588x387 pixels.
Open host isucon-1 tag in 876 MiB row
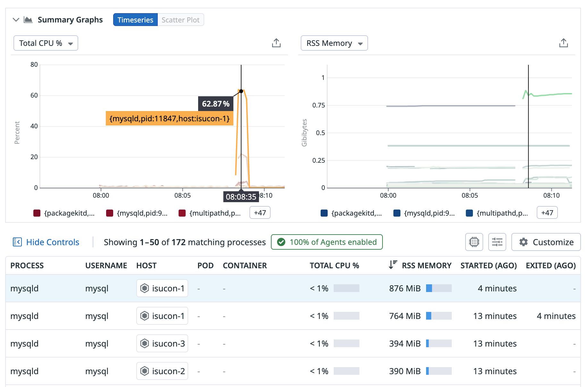162,288
